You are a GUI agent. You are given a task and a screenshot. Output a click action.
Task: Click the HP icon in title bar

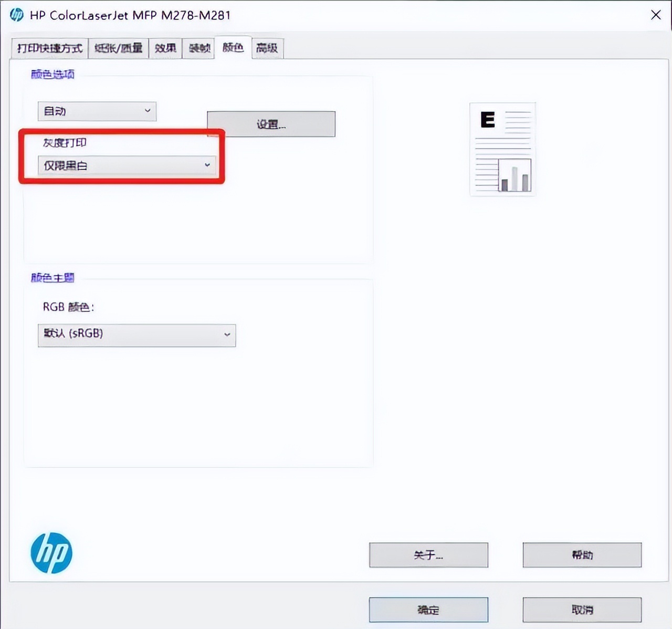click(17, 15)
